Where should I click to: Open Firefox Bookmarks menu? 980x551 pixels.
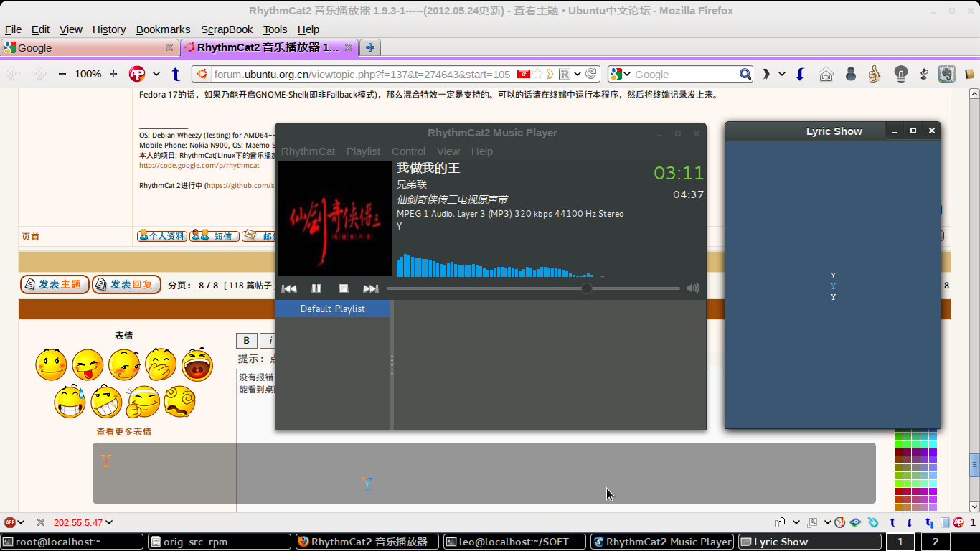tap(163, 29)
